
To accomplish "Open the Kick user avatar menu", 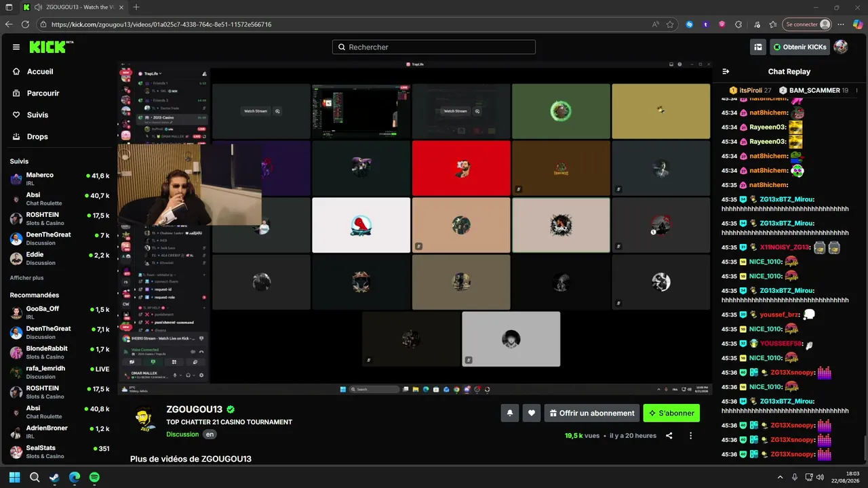I will click(841, 47).
